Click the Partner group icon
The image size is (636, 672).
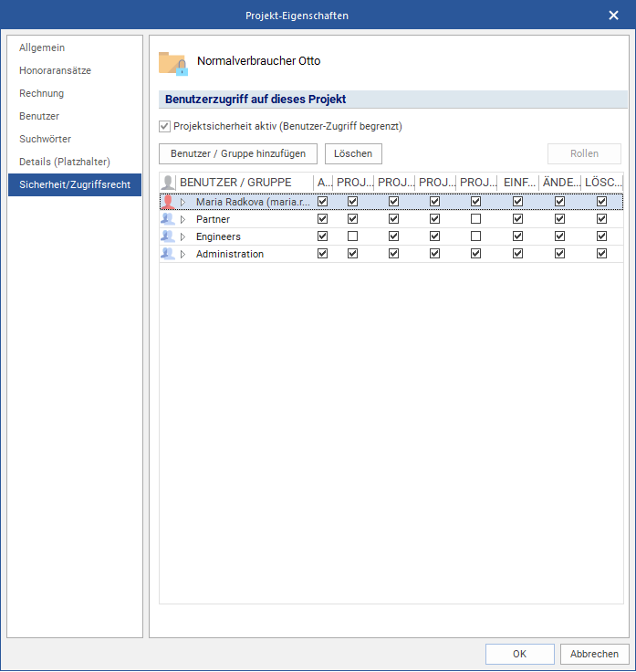[x=168, y=219]
